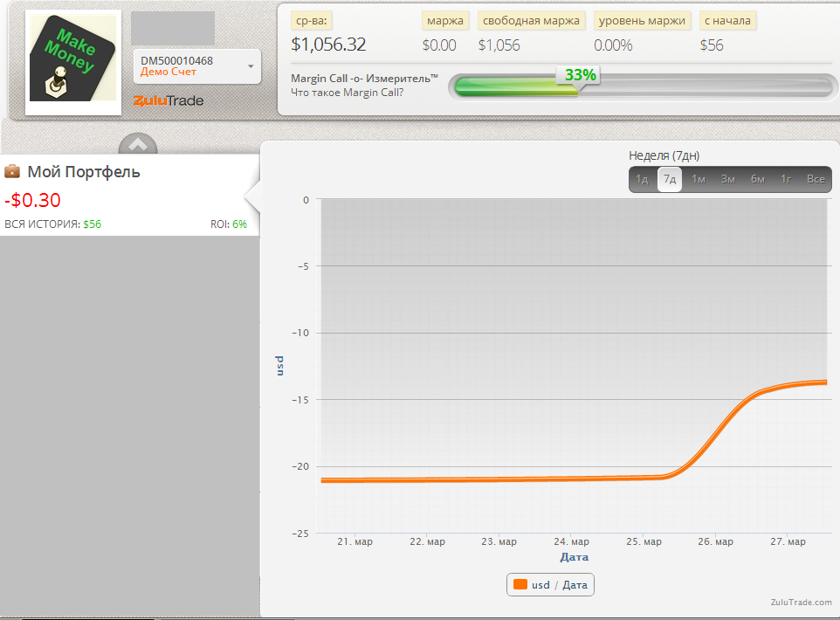Click the equity value $1,056.32
840x620 pixels.
pyautogui.click(x=328, y=45)
